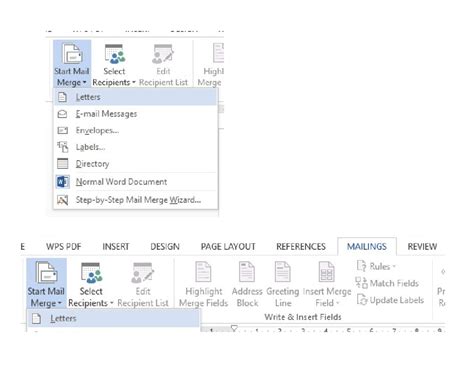Click the Update Labels command

(x=390, y=300)
